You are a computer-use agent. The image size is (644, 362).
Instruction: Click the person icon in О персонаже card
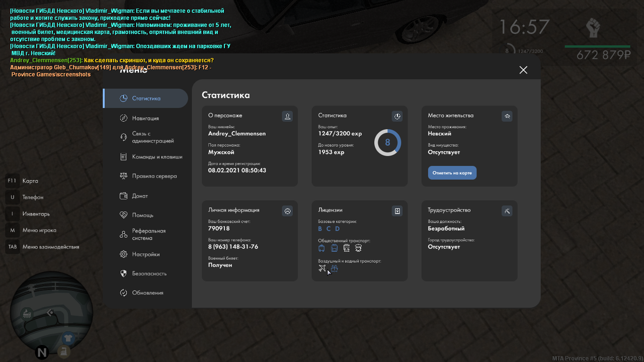coord(287,116)
